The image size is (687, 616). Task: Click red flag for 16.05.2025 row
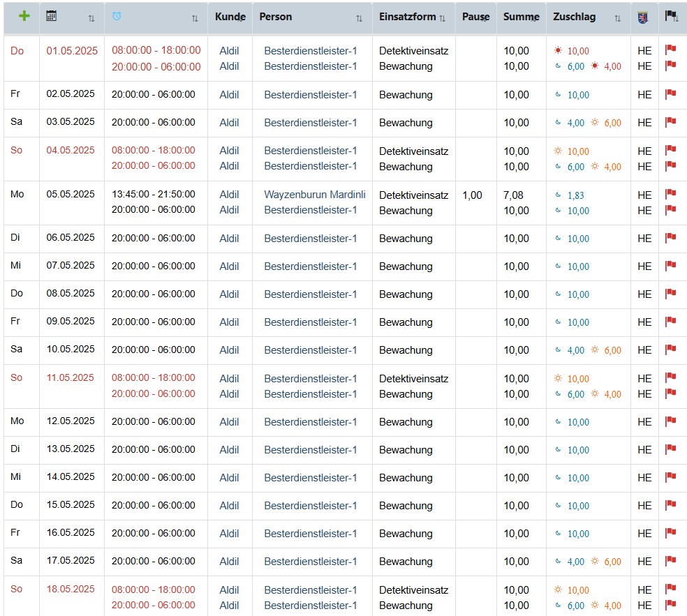[x=670, y=533]
